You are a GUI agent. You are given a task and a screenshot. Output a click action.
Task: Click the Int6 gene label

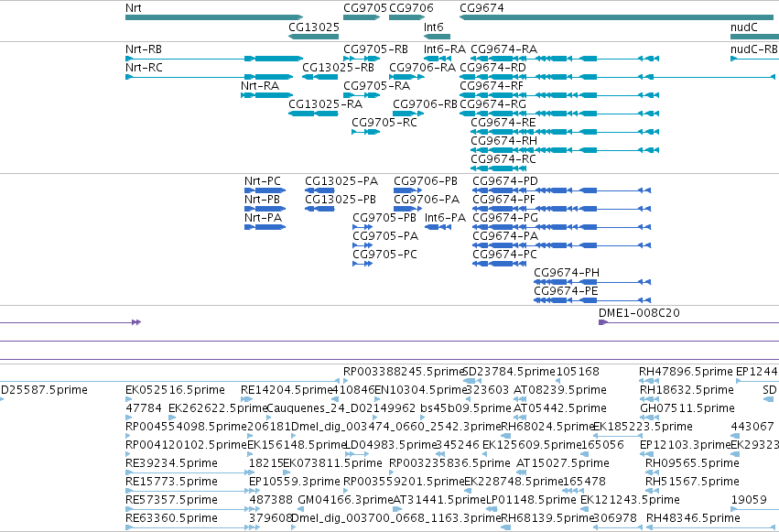coord(433,27)
